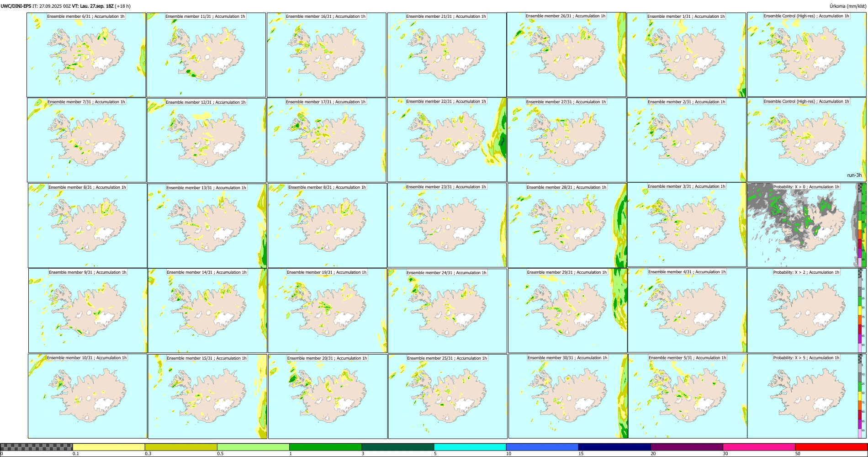Image resolution: width=868 pixels, height=457 pixels.
Task: Open the Ensemble member 1/31 precipitation map
Action: [687, 55]
